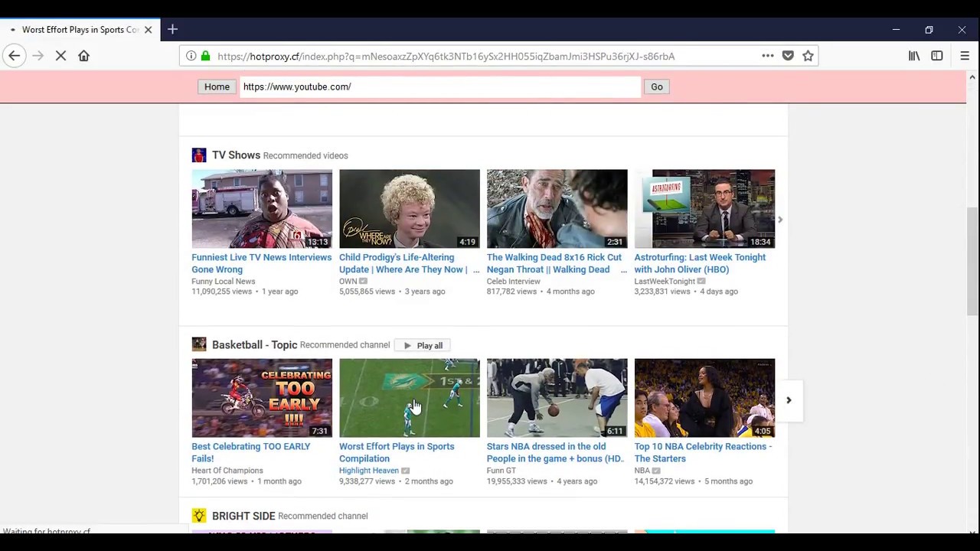Open the Library icon in toolbar

[914, 56]
